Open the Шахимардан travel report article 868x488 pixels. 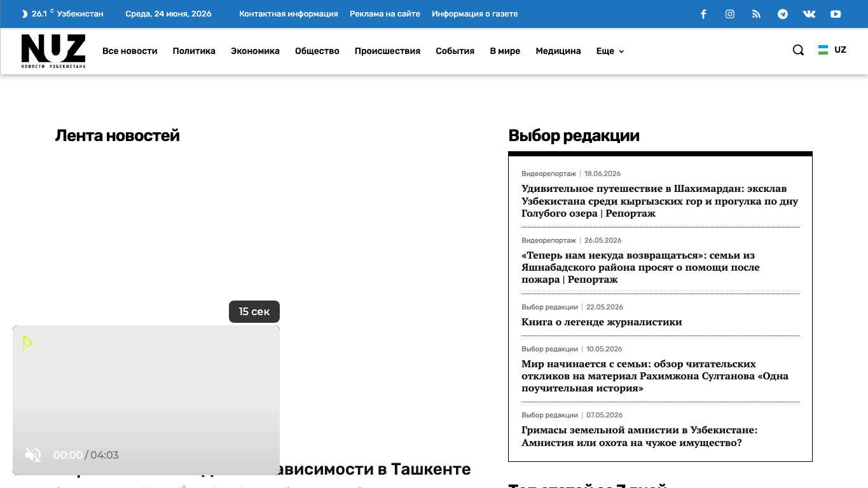pyautogui.click(x=660, y=201)
